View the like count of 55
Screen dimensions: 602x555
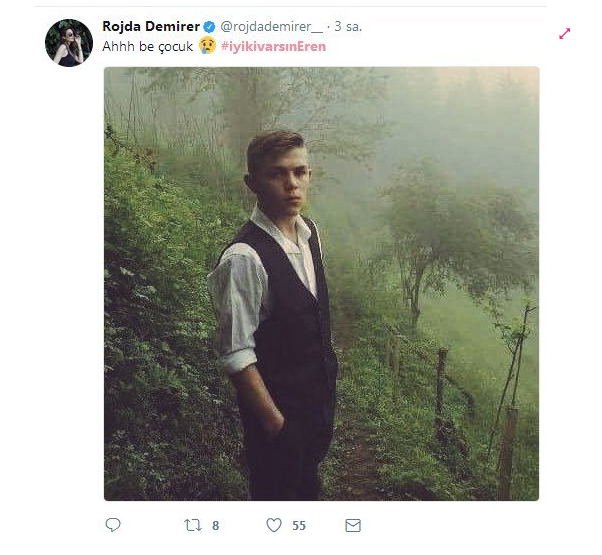point(299,525)
